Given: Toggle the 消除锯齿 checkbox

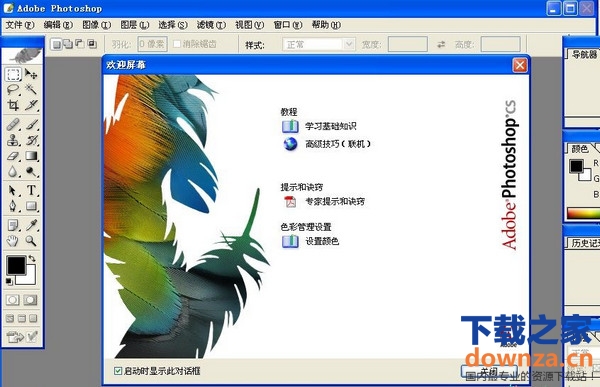Looking at the screenshot, I should point(176,44).
